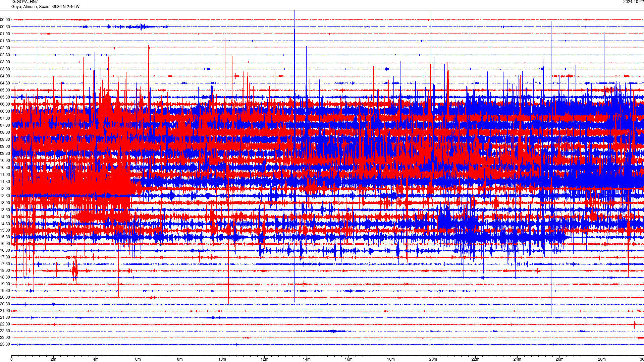The height and width of the screenshot is (362, 644).
Task: Click the 20m tick on the time axis
Action: tap(433, 359)
